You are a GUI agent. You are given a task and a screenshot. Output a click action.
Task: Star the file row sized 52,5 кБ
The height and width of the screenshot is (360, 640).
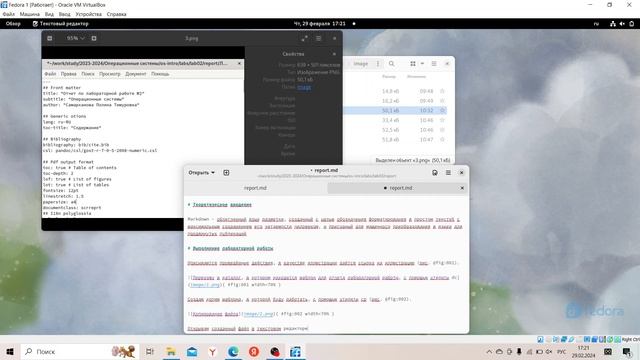tap(442, 130)
